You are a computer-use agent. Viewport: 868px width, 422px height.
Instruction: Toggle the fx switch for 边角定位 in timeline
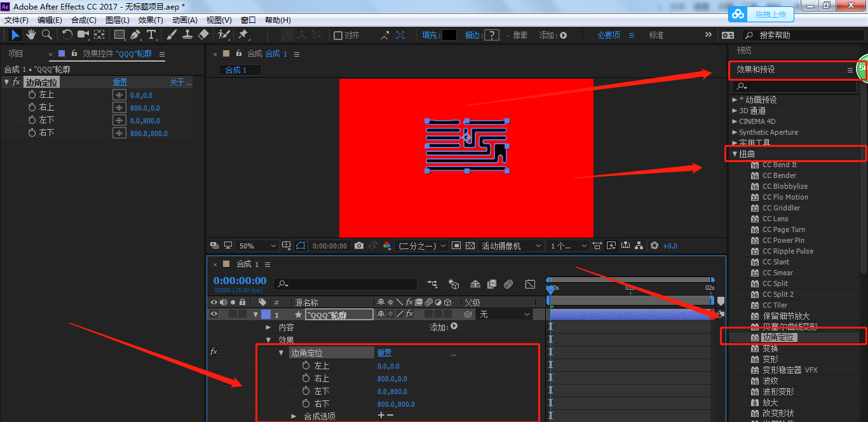click(x=214, y=352)
